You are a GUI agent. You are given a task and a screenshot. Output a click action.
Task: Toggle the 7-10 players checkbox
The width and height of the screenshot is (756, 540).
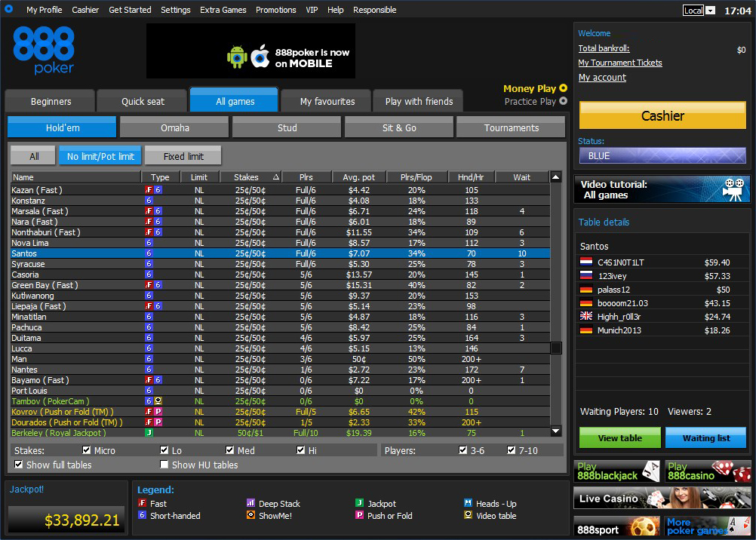[511, 449]
